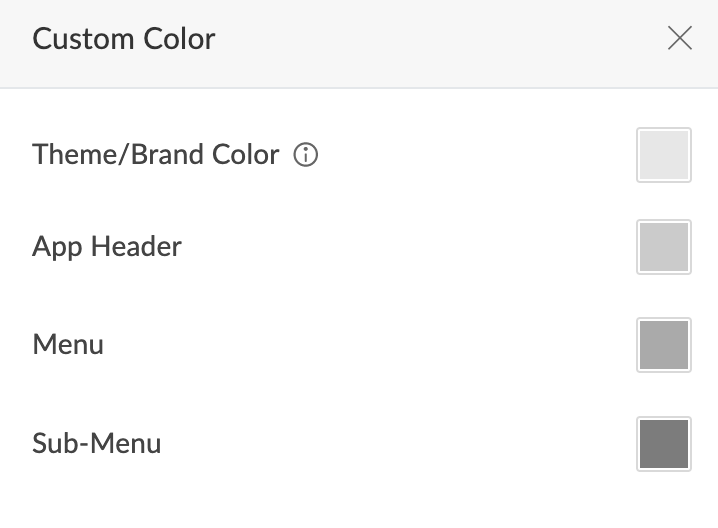This screenshot has width=718, height=528.
Task: Click the Menu label text
Action: 68,345
